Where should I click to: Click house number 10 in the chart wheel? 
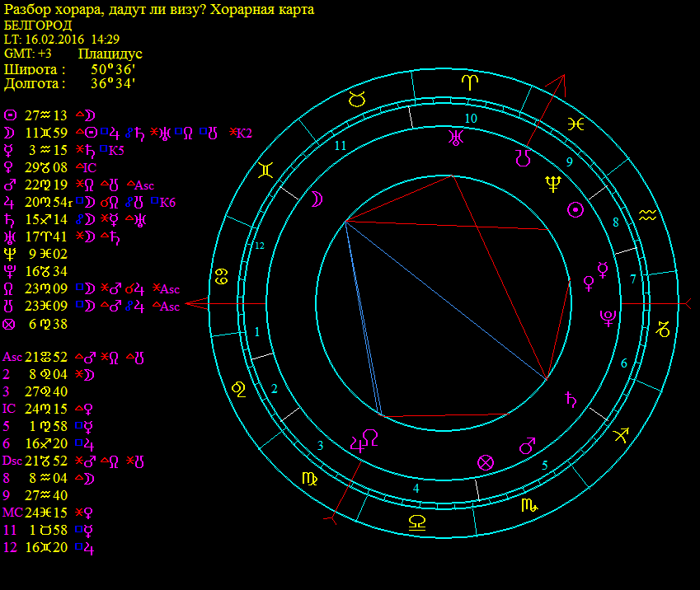[470, 119]
